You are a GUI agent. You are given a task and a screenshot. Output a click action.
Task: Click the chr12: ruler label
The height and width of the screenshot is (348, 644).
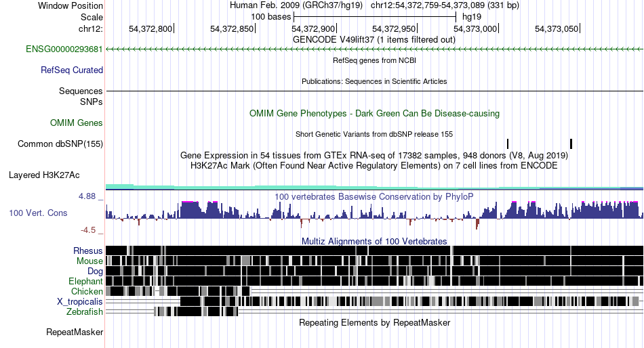[91, 28]
